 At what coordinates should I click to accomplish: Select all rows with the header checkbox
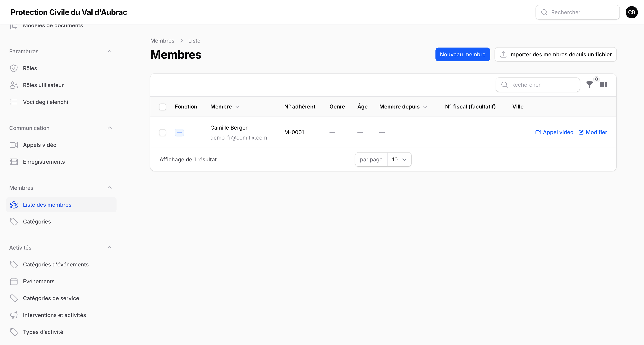(x=163, y=107)
